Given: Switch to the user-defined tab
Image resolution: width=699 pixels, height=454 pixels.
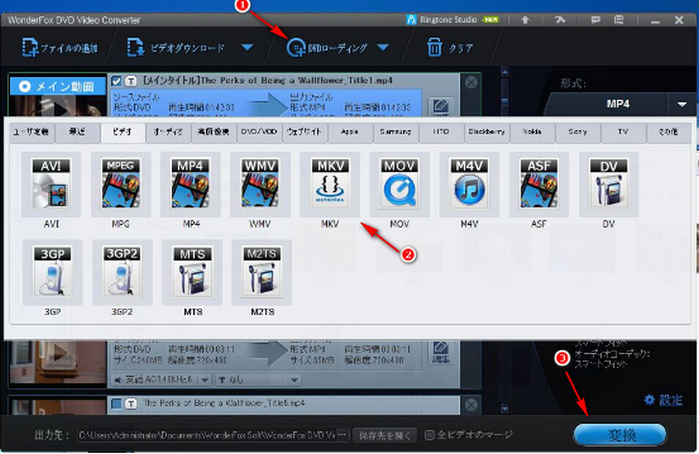Looking at the screenshot, I should coord(32,132).
